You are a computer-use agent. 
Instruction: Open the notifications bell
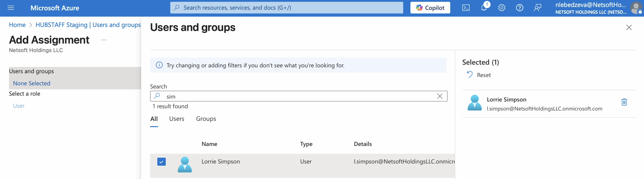coord(484,8)
